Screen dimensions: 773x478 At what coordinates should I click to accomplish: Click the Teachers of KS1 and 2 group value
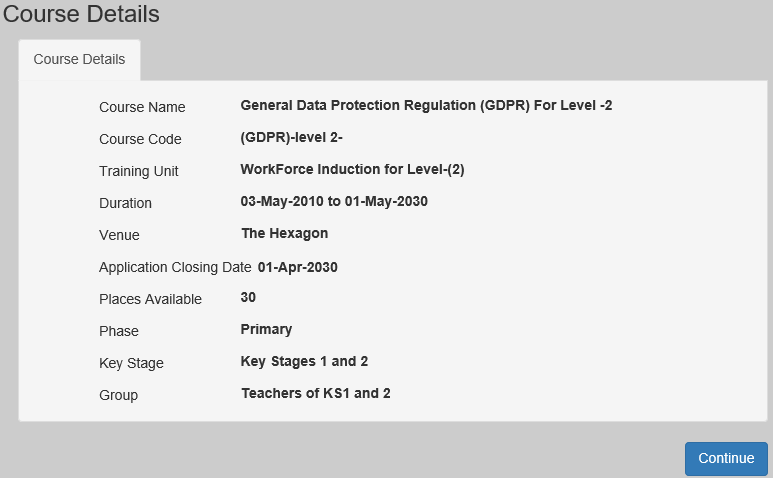[x=315, y=393]
